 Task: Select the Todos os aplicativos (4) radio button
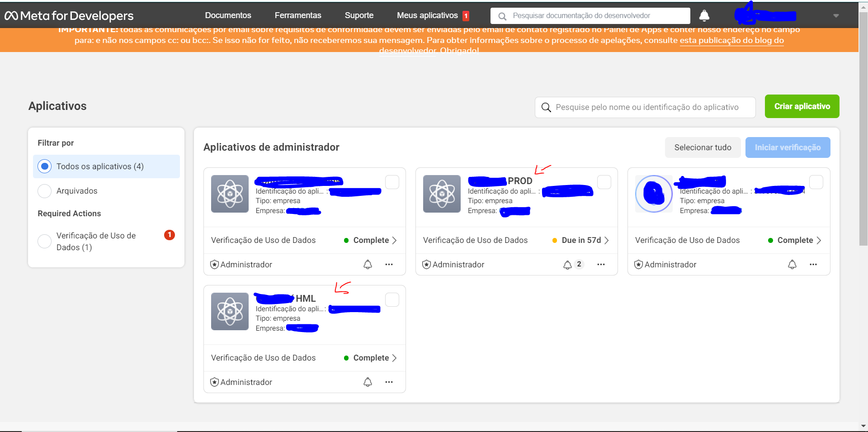pyautogui.click(x=44, y=166)
